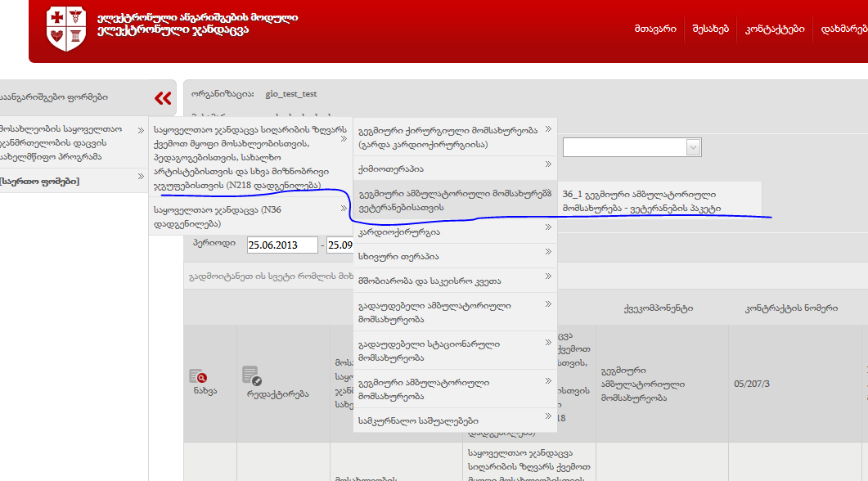Expand the [საერთო ფორმები] sidebar item

41,180
